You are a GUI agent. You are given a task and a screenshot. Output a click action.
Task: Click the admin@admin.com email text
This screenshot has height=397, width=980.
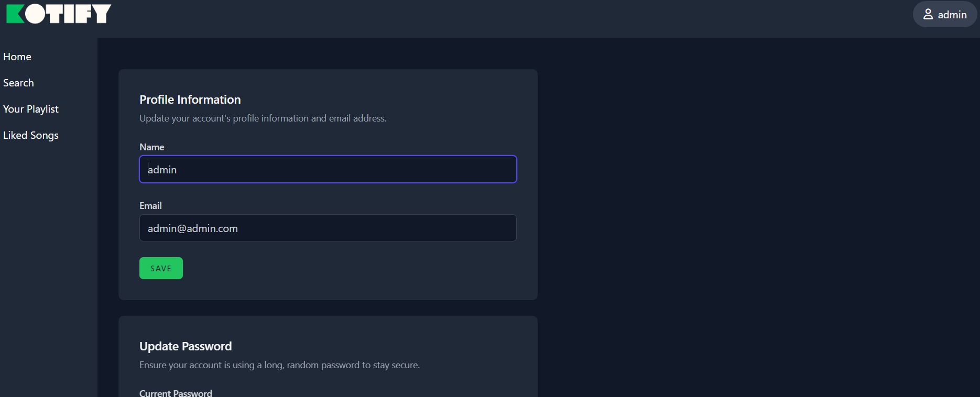tap(193, 228)
